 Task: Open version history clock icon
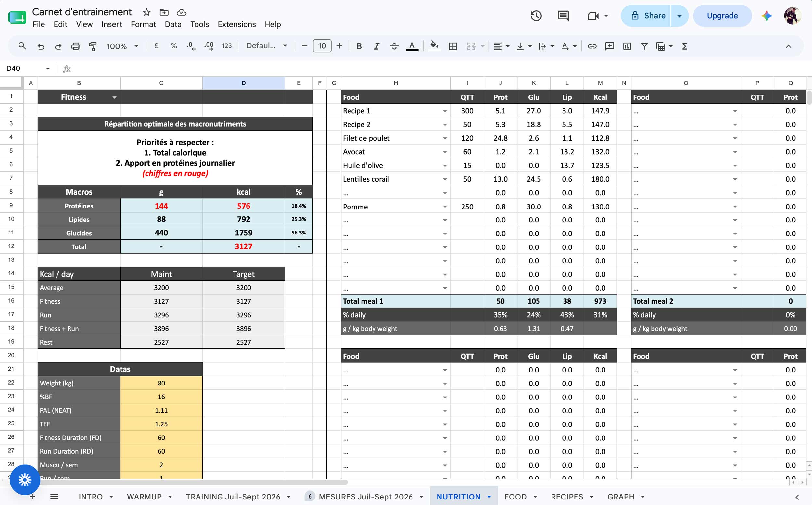point(536,16)
